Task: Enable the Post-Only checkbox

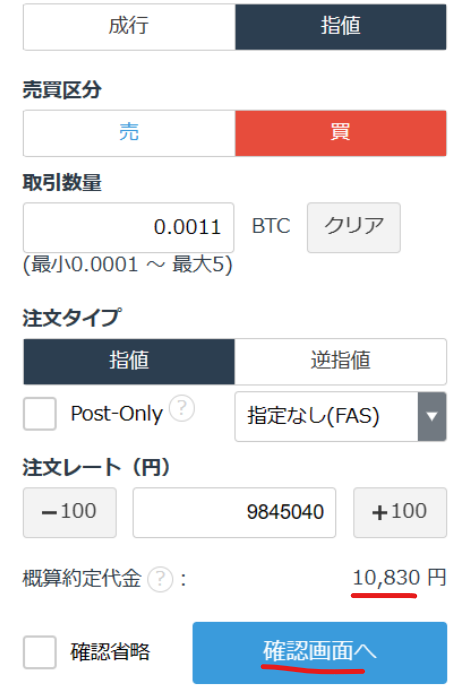Action: [40, 414]
